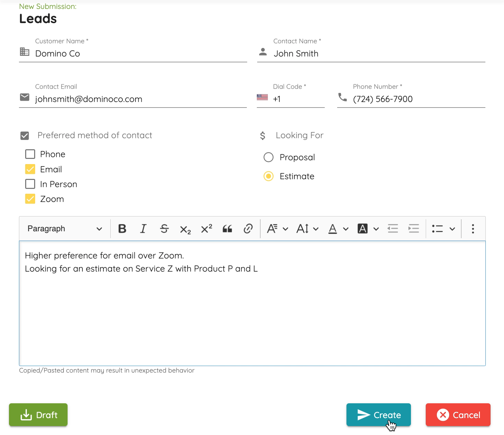This screenshot has height=435, width=504.
Task: Check the In Person contact method
Action: pyautogui.click(x=30, y=184)
